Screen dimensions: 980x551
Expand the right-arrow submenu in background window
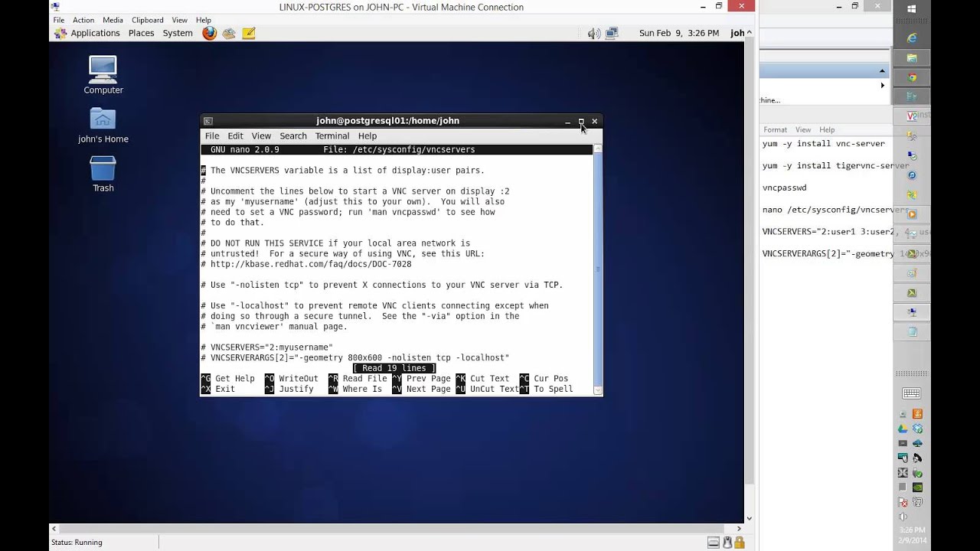click(x=882, y=85)
